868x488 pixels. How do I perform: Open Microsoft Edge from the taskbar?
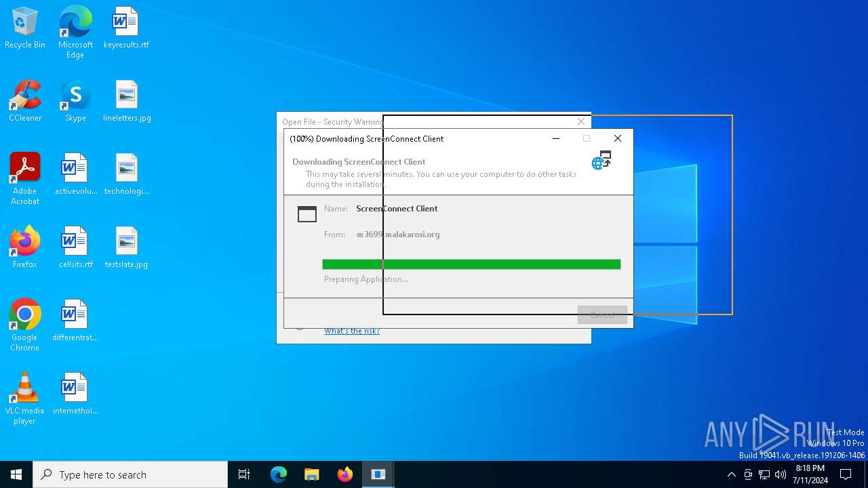coord(279,474)
